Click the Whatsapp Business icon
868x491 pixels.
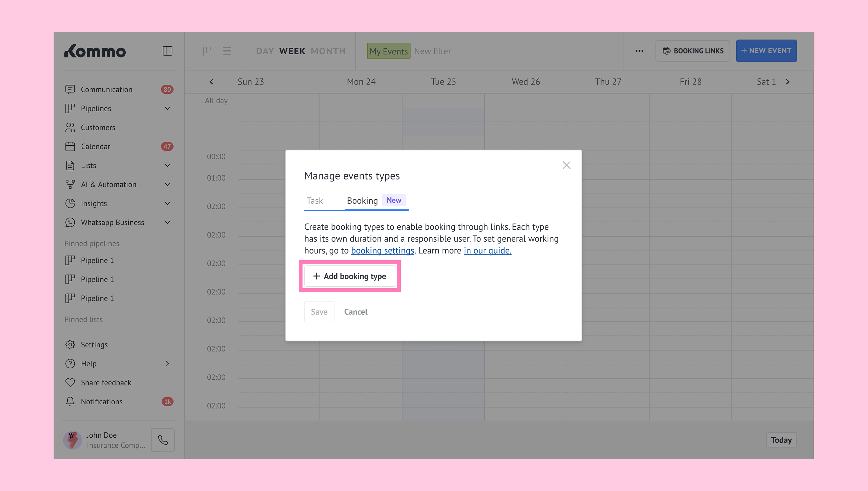coord(70,222)
